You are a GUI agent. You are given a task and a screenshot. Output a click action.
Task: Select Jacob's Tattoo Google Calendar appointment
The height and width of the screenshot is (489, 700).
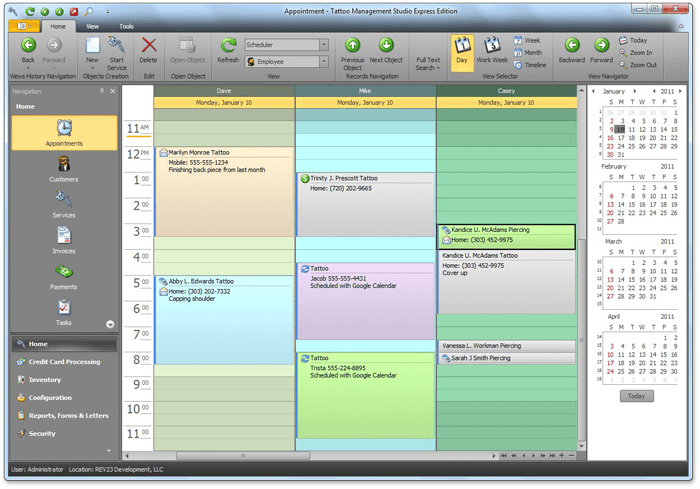click(x=365, y=301)
